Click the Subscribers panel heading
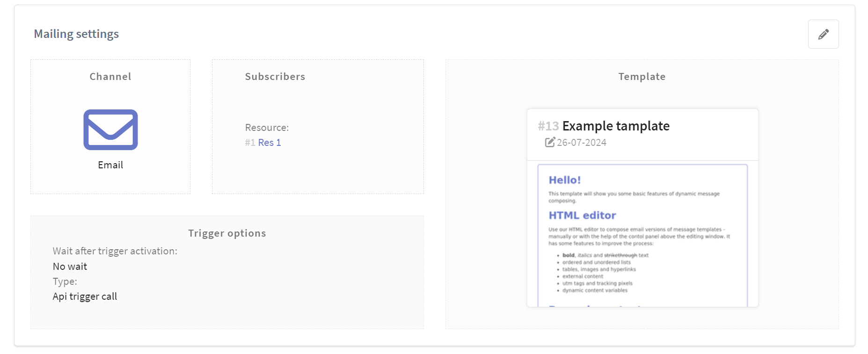 [275, 77]
